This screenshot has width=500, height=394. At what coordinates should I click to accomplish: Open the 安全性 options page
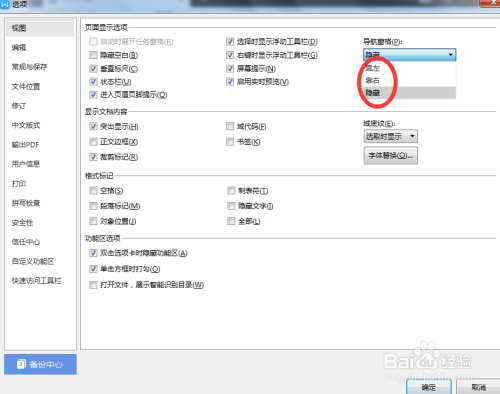[x=22, y=222]
